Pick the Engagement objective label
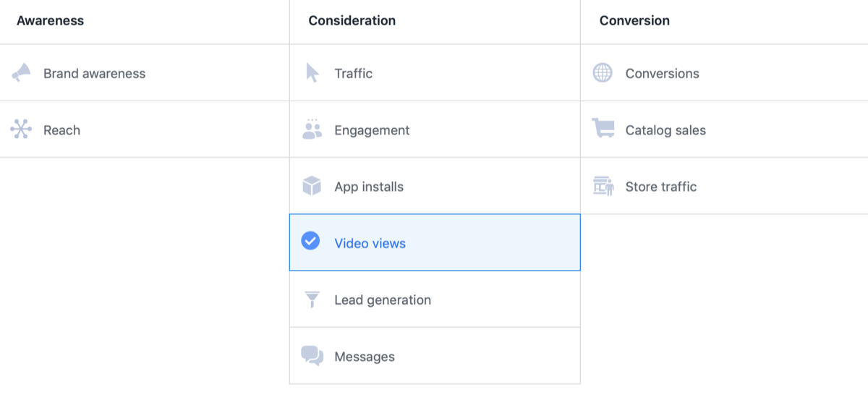This screenshot has height=403, width=868. click(x=372, y=130)
